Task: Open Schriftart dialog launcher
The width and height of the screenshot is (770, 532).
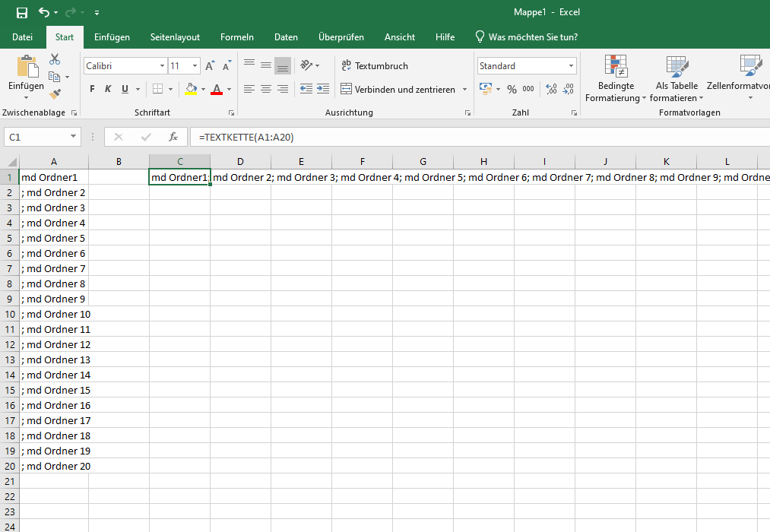Action: coord(231,113)
